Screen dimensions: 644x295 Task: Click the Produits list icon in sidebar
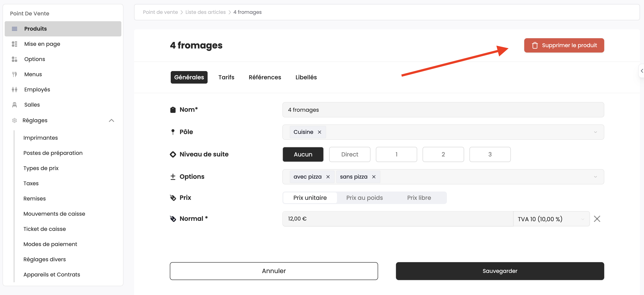(x=15, y=29)
